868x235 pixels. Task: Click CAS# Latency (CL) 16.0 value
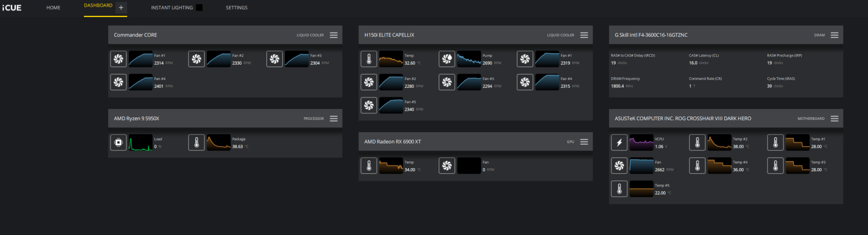(699, 63)
